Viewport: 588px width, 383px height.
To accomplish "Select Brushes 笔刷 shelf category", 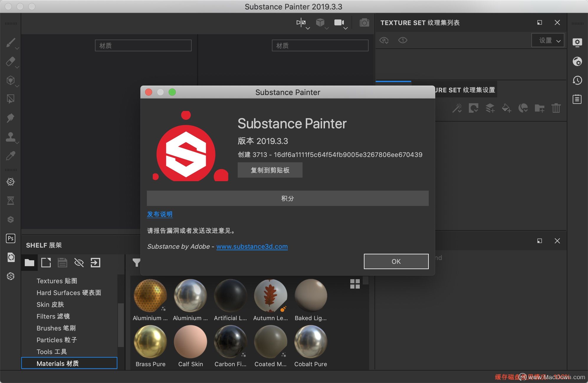I will [56, 328].
